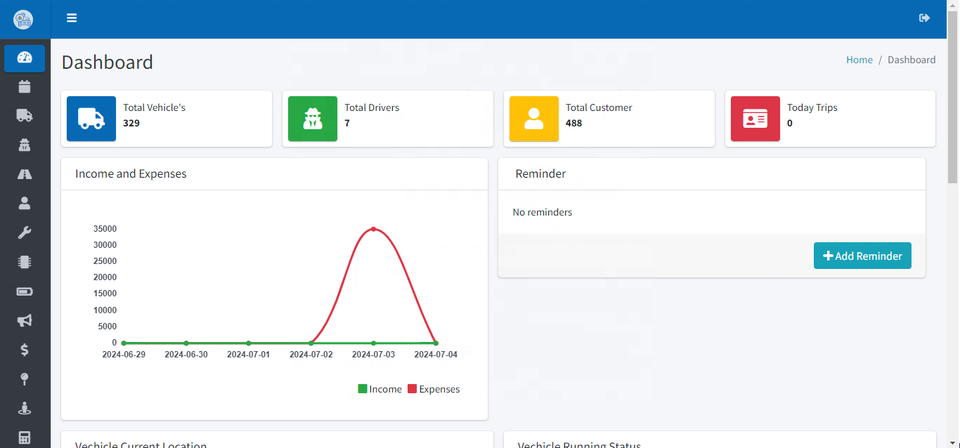Click the Total Vehicle's truck tile icon
Screen dimensions: 960x448
[91, 119]
